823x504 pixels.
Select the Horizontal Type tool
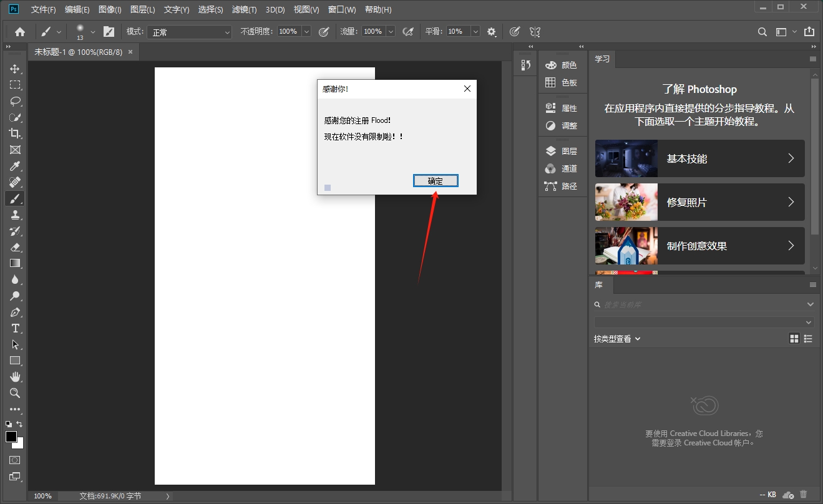[15, 328]
